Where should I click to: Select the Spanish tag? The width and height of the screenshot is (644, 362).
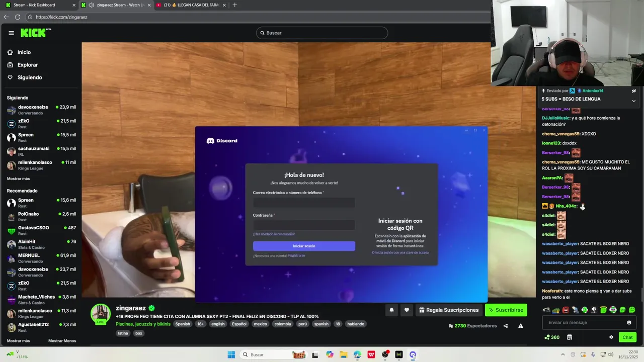click(183, 324)
